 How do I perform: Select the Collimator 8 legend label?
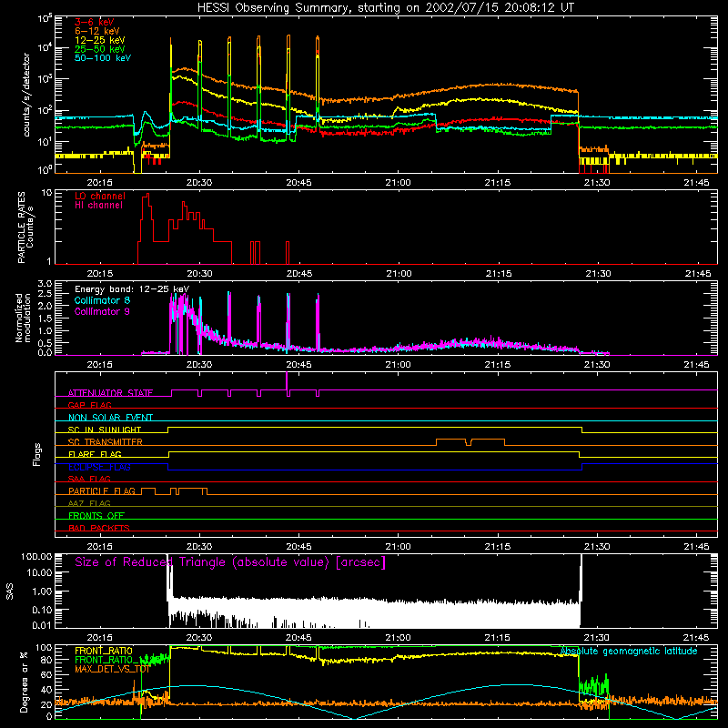point(102,300)
